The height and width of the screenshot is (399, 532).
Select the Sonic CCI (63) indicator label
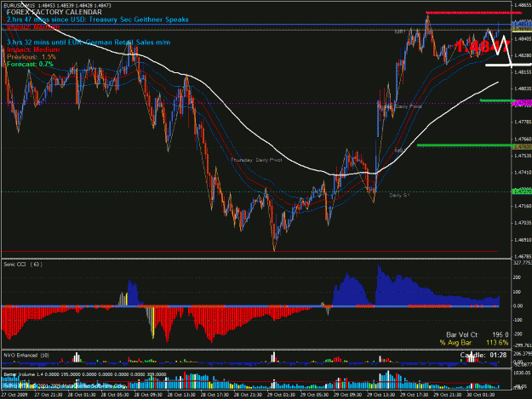point(23,265)
